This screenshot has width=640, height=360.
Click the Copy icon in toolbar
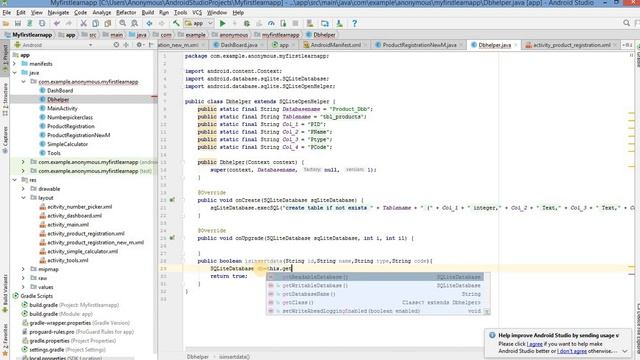tap(96, 24)
